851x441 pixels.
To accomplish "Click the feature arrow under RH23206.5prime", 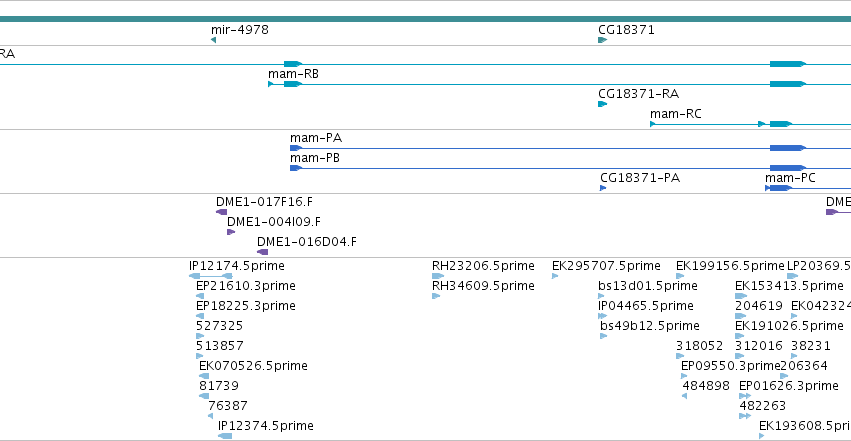I will pyautogui.click(x=437, y=276).
